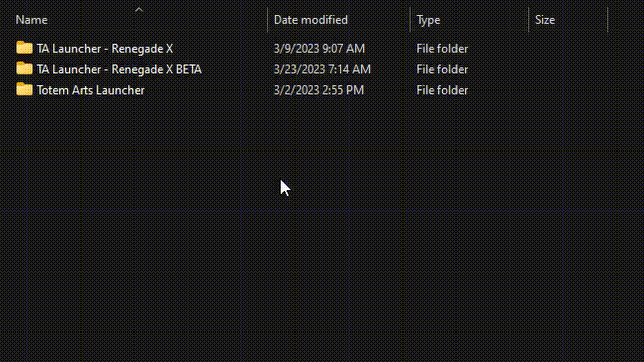
Task: Select the TA Launcher - Renegade X name
Action: click(105, 49)
